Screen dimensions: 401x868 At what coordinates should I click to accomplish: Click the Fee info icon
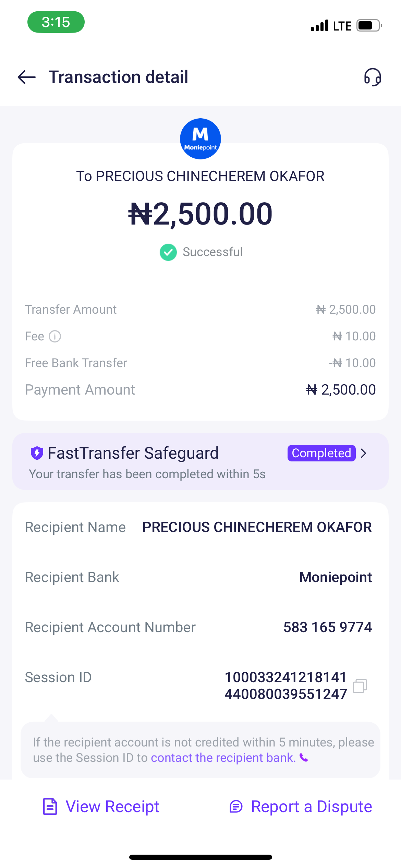pyautogui.click(x=55, y=336)
